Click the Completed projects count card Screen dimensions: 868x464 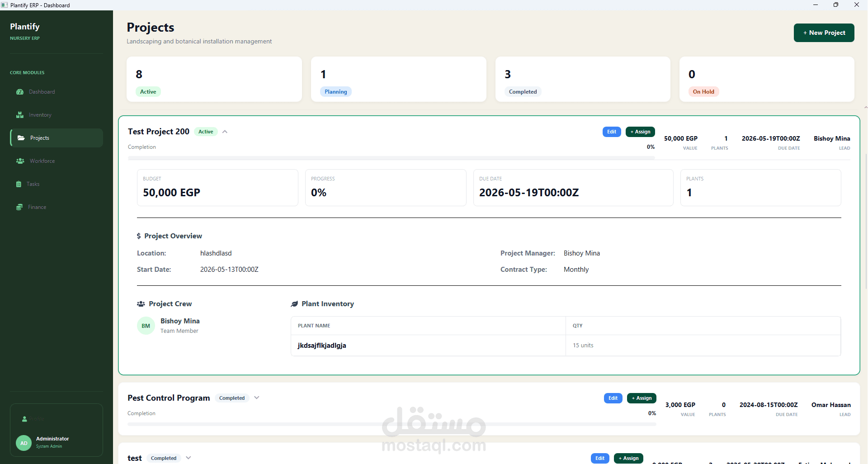click(x=583, y=79)
